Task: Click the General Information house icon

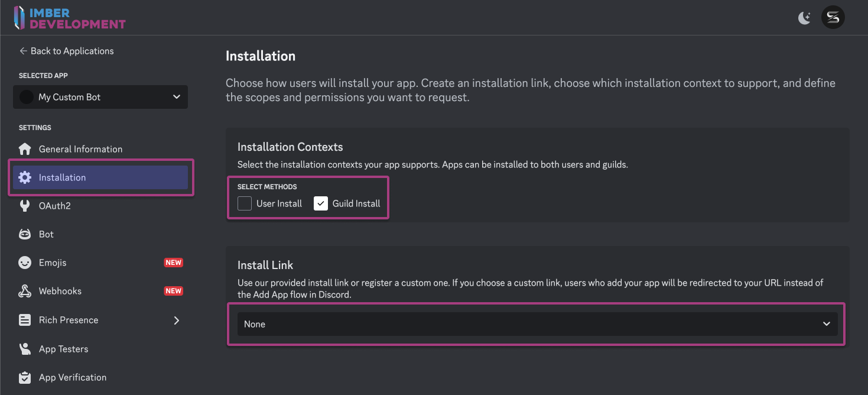Action: tap(25, 149)
